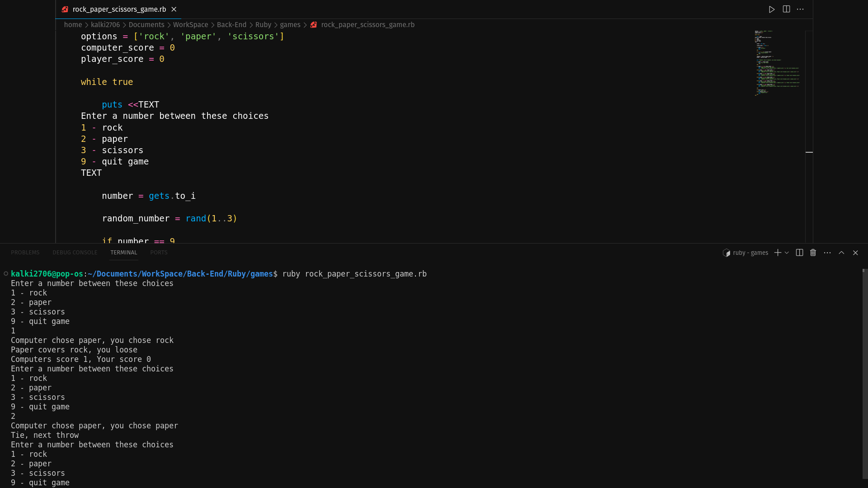Run the Ruby file with play icon
Viewport: 868px width, 488px height.
click(x=772, y=9)
